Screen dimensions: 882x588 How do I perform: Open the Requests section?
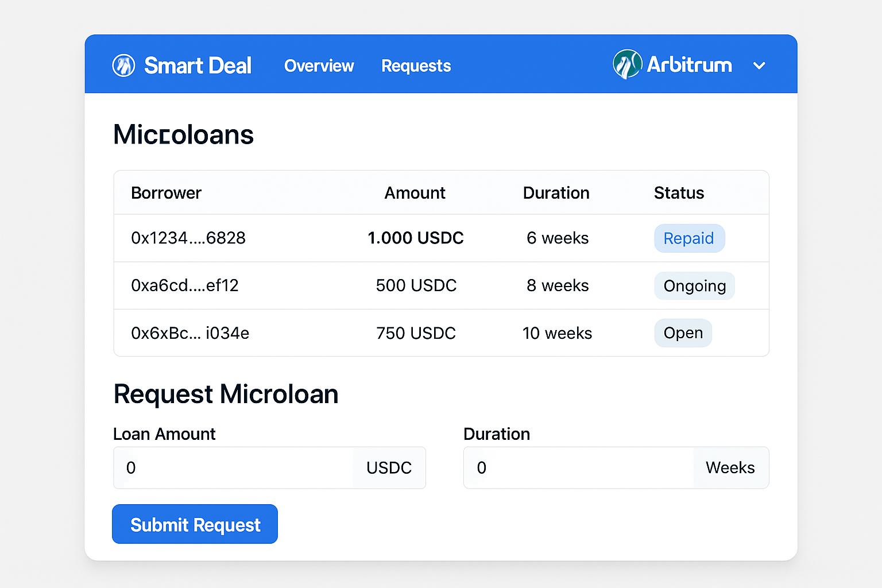[416, 66]
